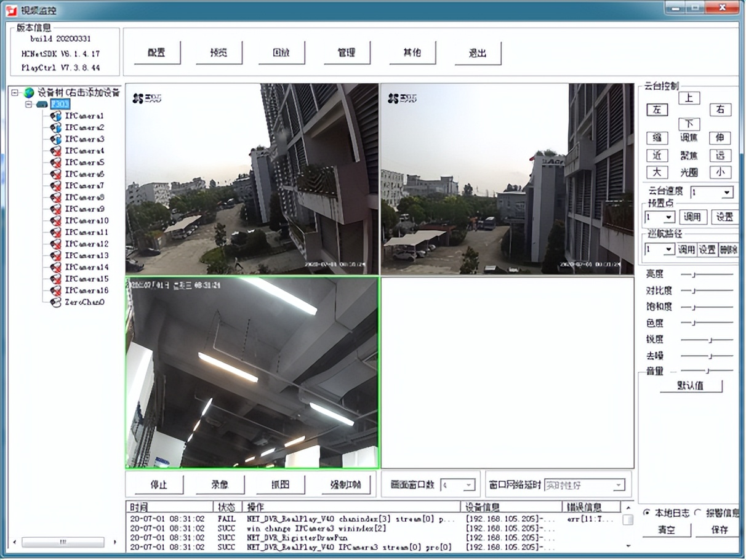Open the 预览 tab button
746x560 pixels.
(219, 53)
